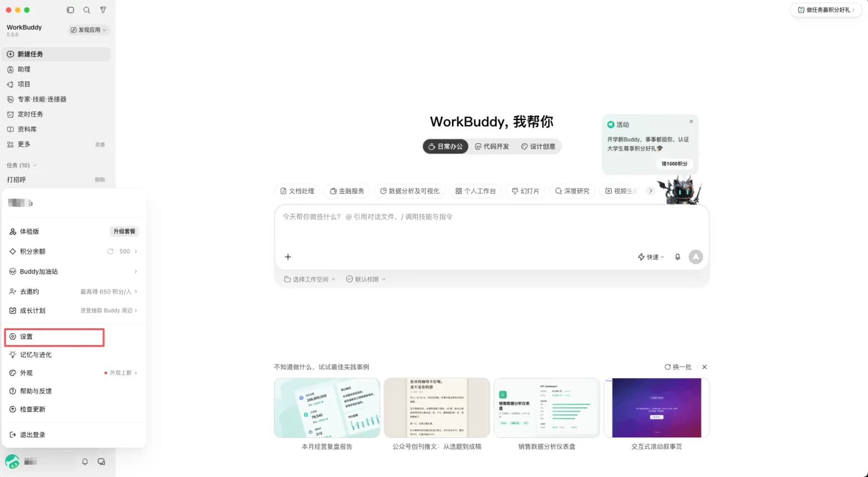Open 新建任务 in the sidebar
868x477 pixels.
point(56,54)
